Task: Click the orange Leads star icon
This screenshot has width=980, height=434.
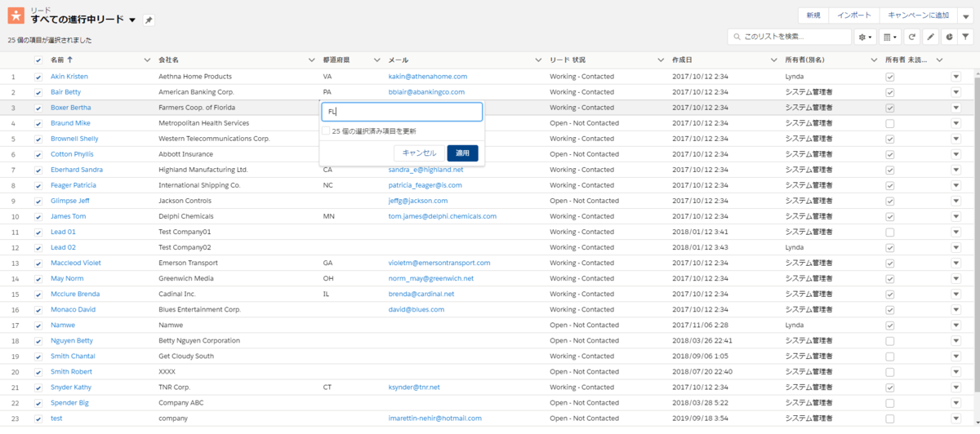Action: point(16,16)
